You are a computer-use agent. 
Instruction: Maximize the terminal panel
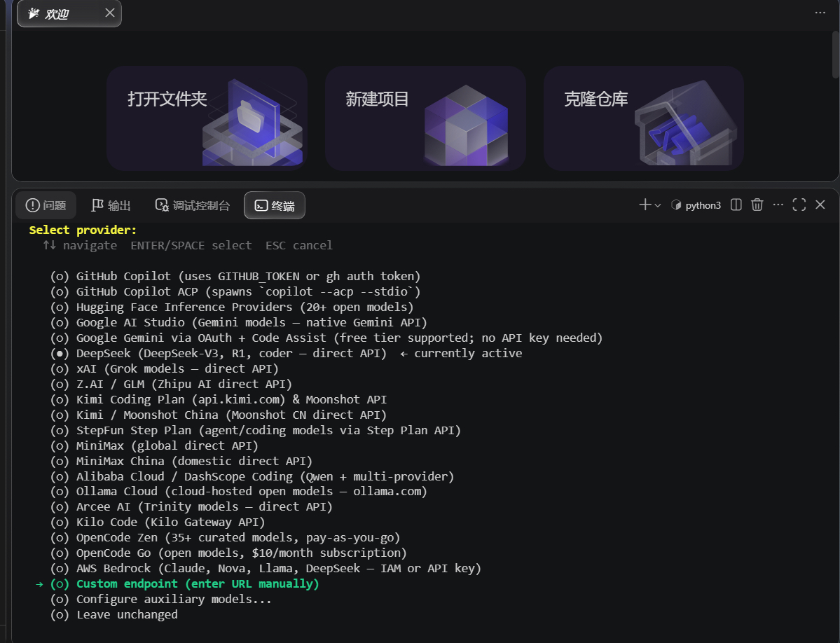click(799, 205)
